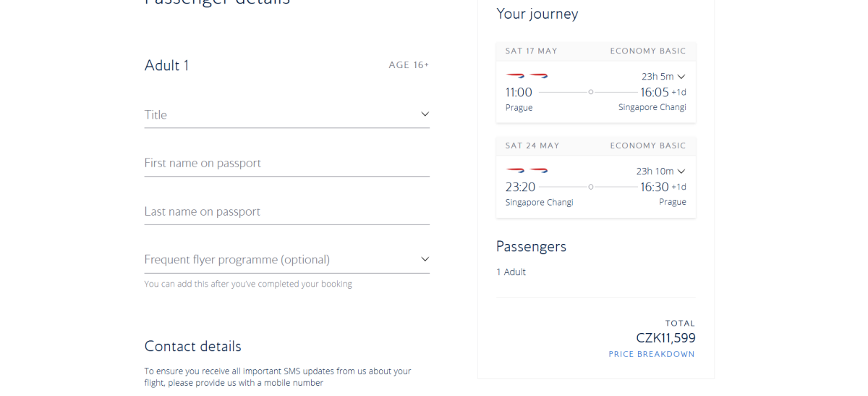Click stopover circle on the outbound route line
This screenshot has height=396, width=868.
[x=591, y=92]
